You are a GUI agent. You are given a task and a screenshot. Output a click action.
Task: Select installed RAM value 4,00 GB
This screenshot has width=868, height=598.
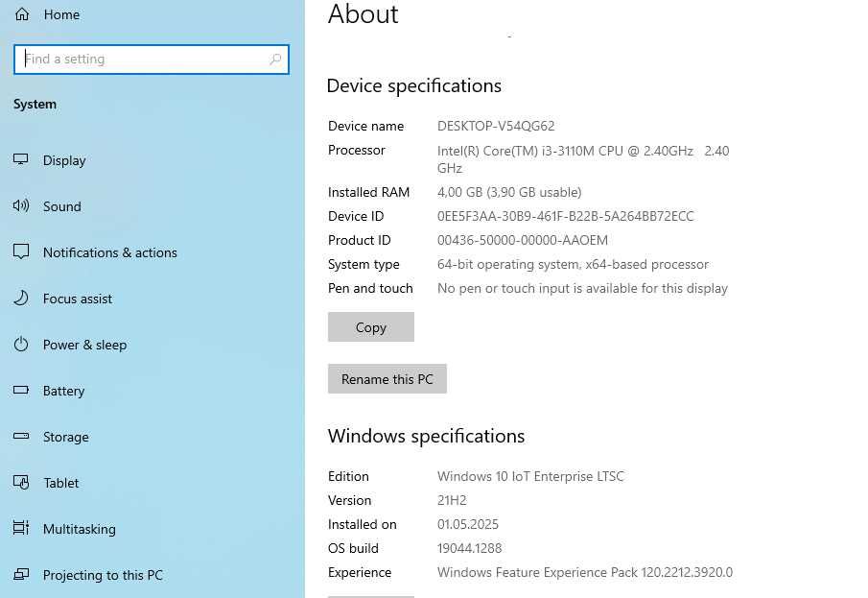click(509, 192)
